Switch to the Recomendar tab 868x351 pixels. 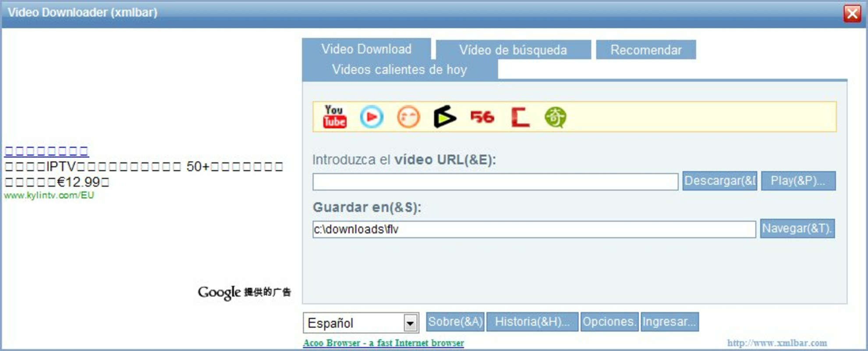pyautogui.click(x=646, y=50)
